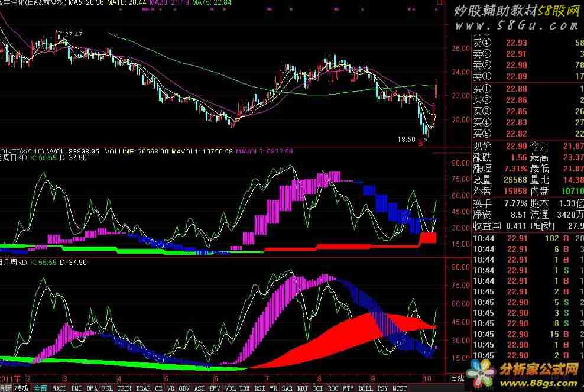
Task: Click the 27.47 high price marker
Action: (73, 35)
